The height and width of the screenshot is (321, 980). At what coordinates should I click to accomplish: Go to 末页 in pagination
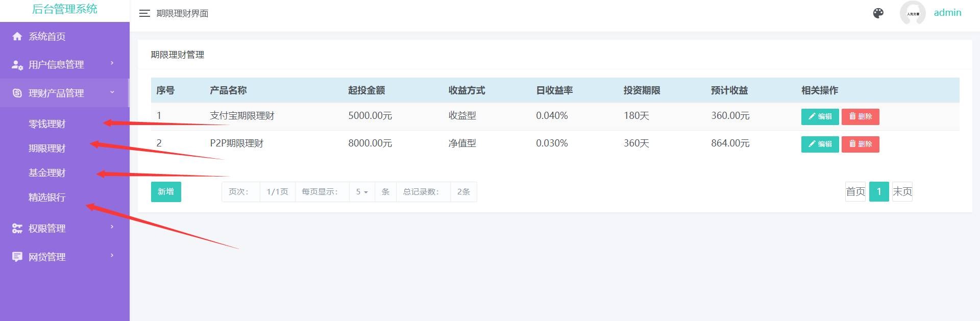coord(902,191)
